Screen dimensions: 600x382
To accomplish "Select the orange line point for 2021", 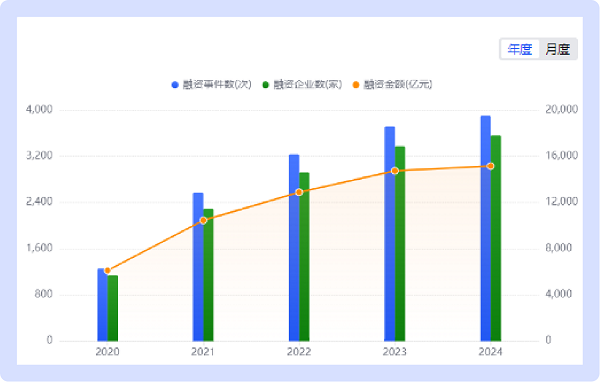I will coord(203,220).
